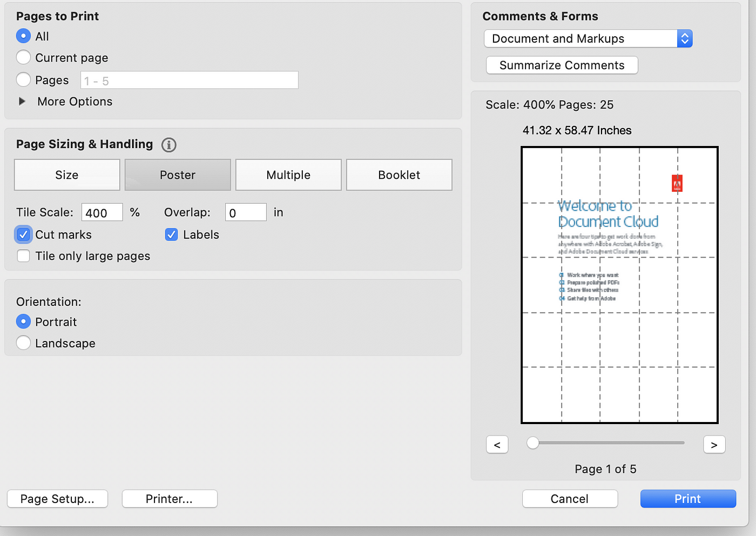Switch to the Size sizing option
The width and height of the screenshot is (756, 536).
[67, 175]
